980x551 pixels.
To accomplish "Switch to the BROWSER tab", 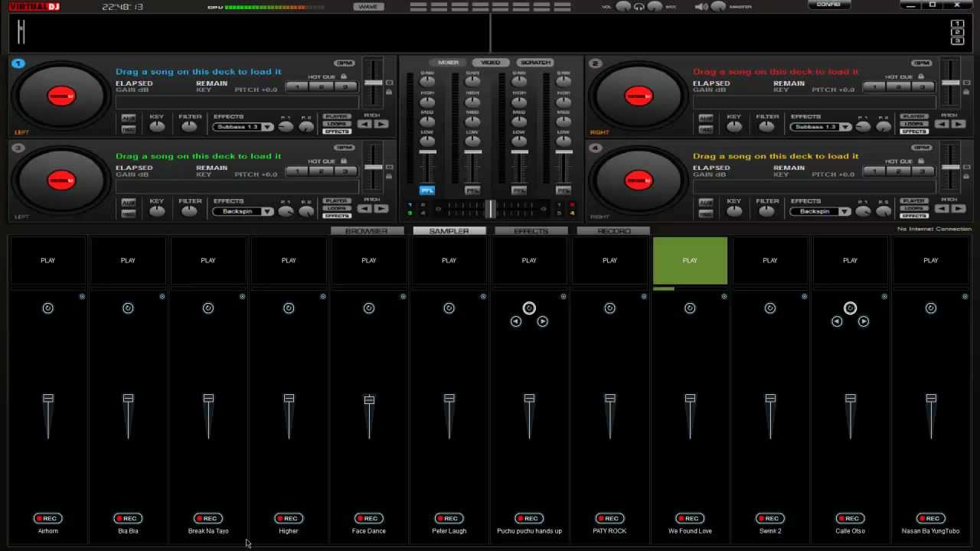I will 367,230.
